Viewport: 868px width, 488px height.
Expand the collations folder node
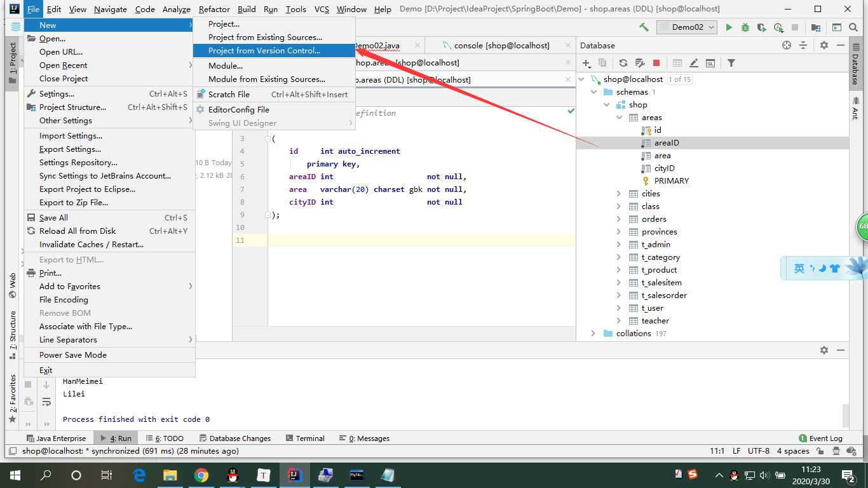coord(593,334)
